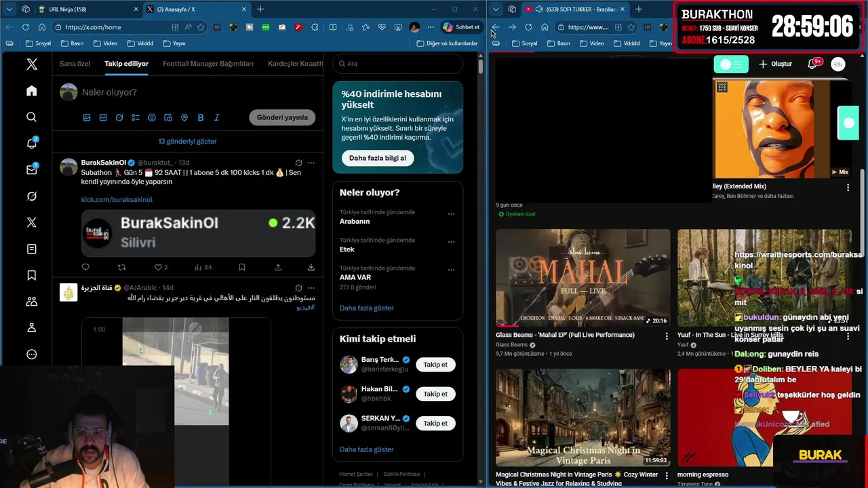Click YouTube Oluştur create button
The image size is (868, 488).
click(774, 64)
